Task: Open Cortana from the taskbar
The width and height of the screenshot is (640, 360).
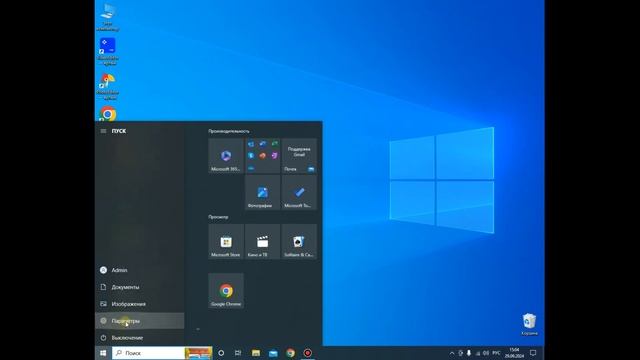Action: 221,353
